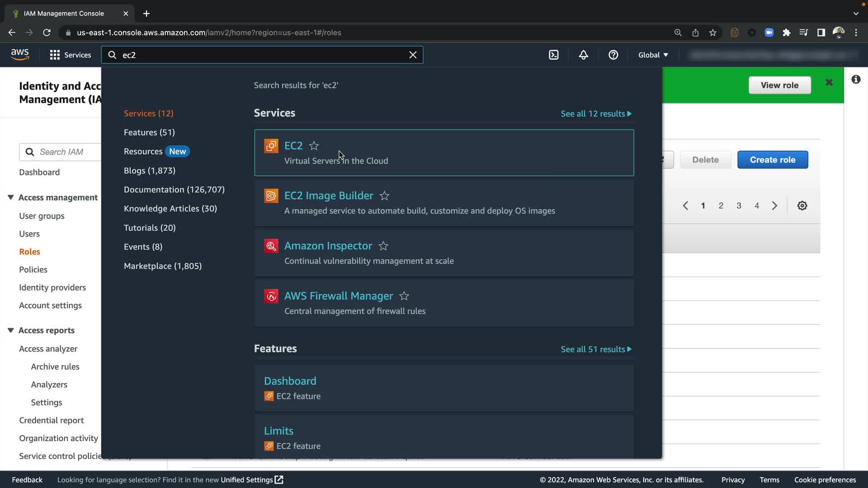Go to the next roles page
The width and height of the screenshot is (868, 488).
tap(774, 206)
